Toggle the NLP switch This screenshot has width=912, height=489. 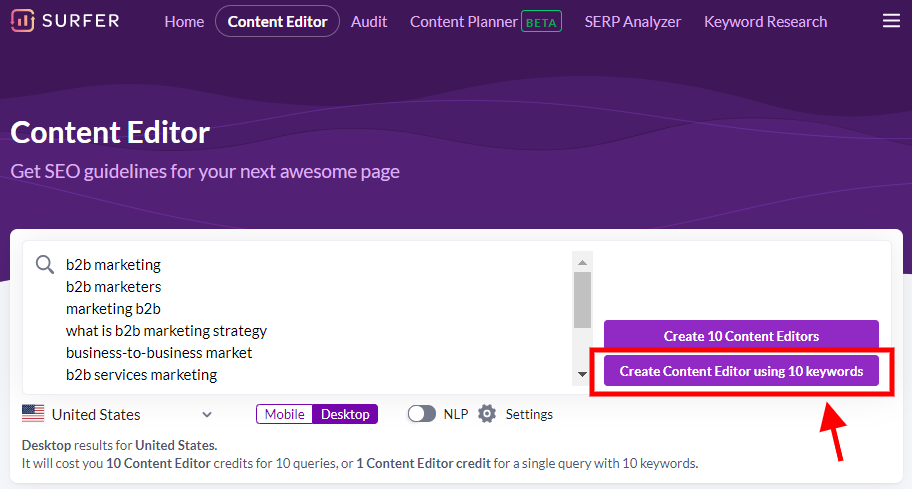tap(422, 414)
